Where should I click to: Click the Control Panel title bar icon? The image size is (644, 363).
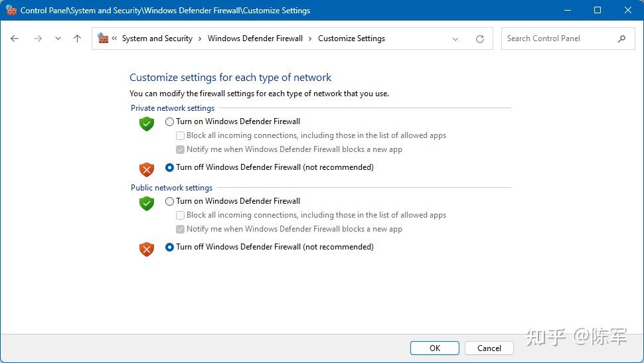point(11,11)
